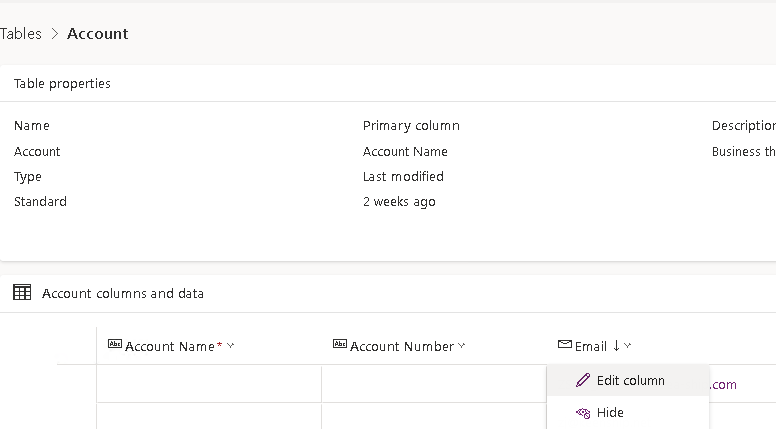Screen dimensions: 776x429
Task: Click the breadcrumb chevron after Tables
Action: click(55, 34)
